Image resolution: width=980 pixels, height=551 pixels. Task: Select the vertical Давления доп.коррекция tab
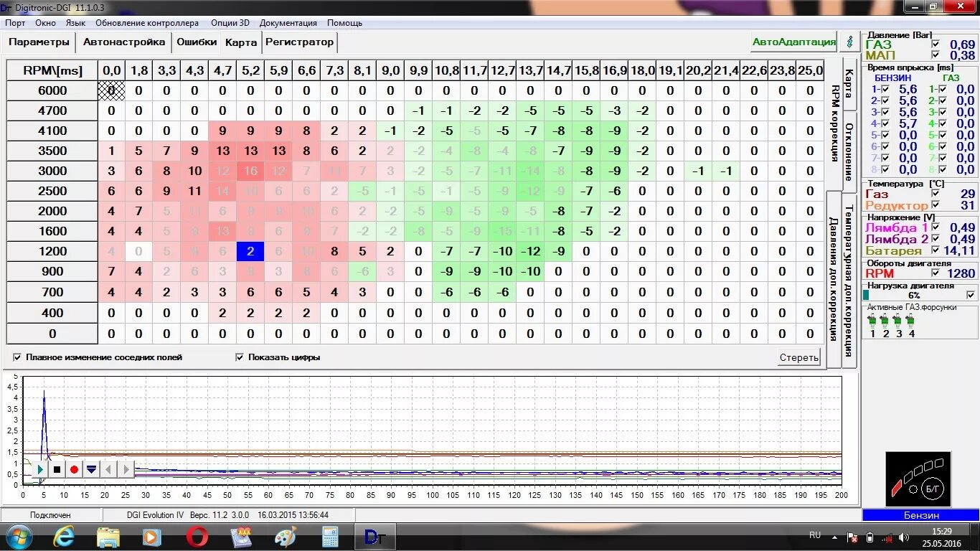click(834, 278)
